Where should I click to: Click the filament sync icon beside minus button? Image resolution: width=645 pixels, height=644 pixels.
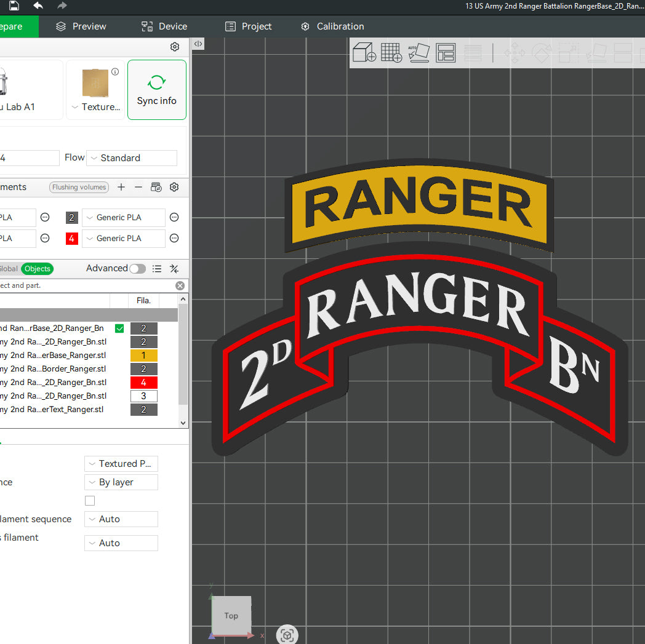point(156,187)
